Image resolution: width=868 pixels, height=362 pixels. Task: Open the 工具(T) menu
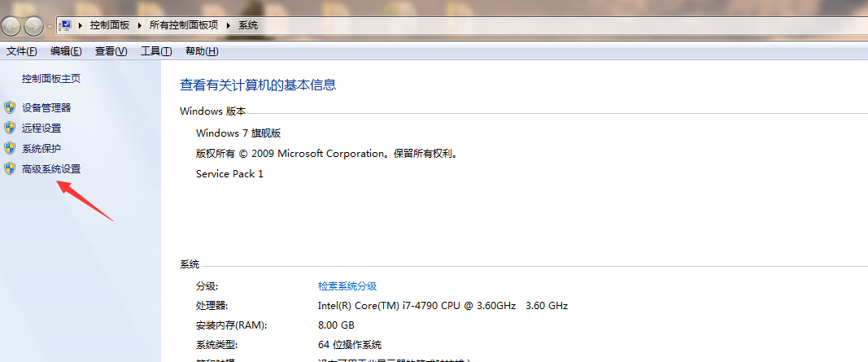click(x=156, y=51)
